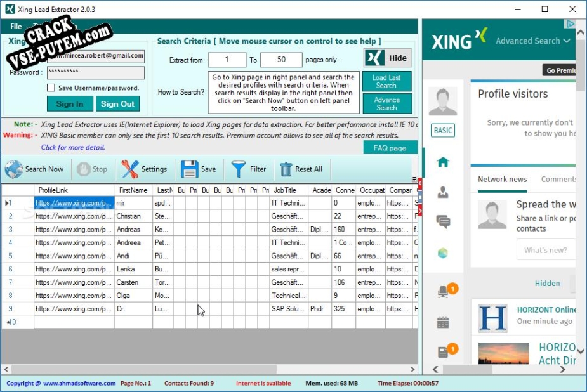Click the grid scroll right arrow

pos(412,370)
